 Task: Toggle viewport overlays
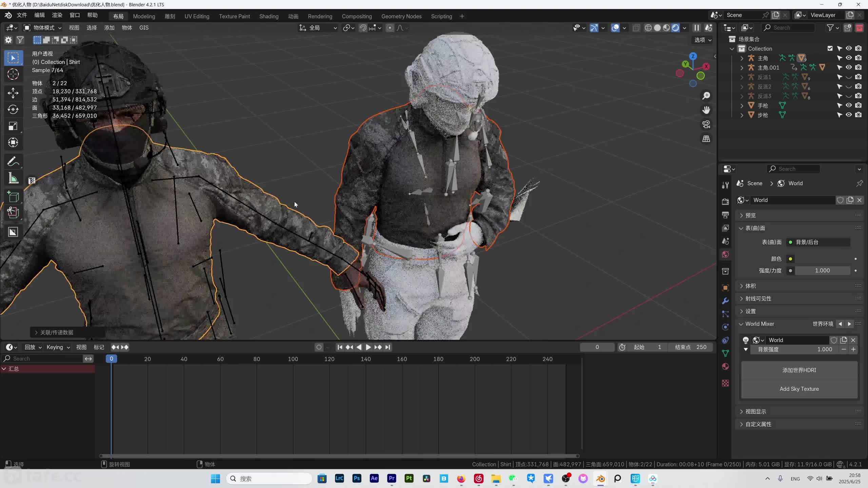pos(615,28)
